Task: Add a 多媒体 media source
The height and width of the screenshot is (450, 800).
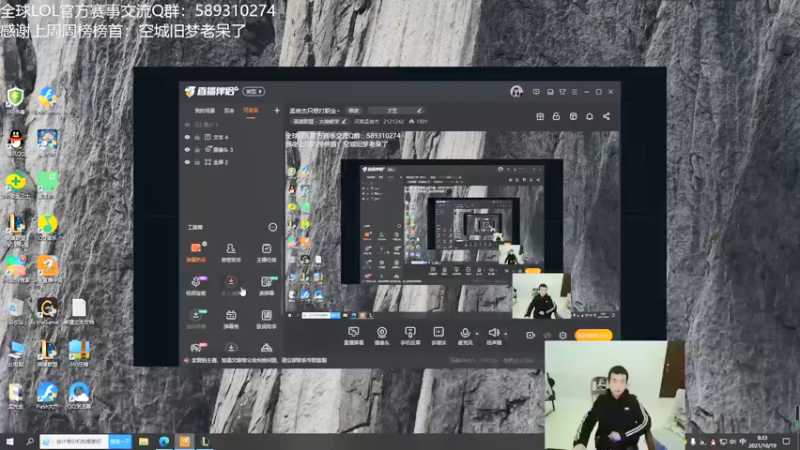Action: [438, 336]
